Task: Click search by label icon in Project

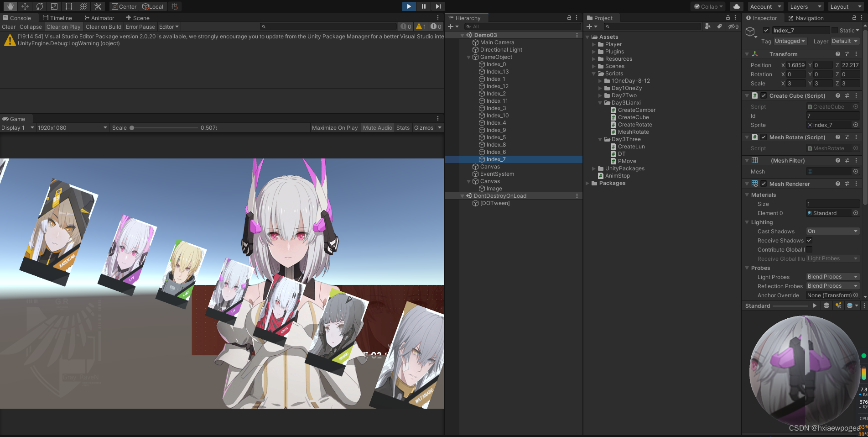Action: click(719, 26)
